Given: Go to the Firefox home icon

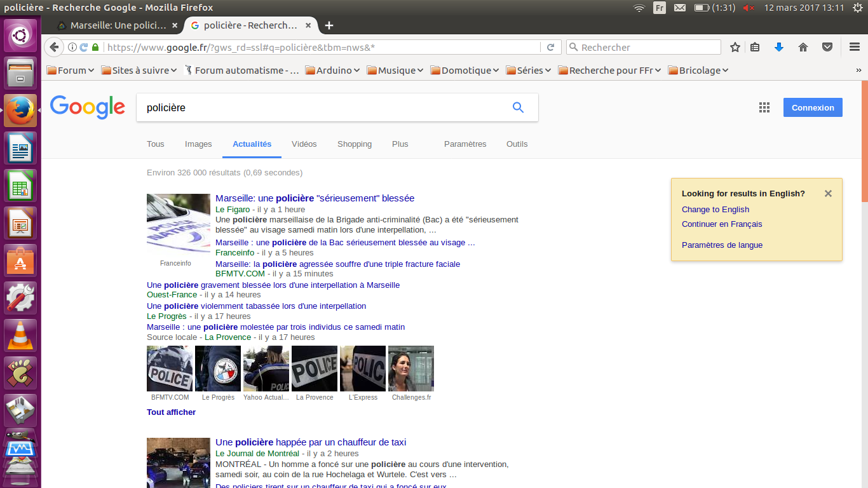Looking at the screenshot, I should [803, 47].
